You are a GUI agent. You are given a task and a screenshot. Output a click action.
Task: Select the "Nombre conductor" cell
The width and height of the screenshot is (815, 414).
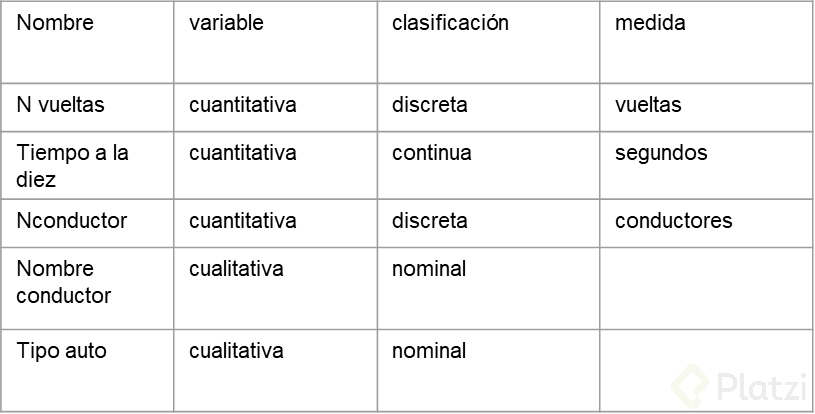point(63,282)
